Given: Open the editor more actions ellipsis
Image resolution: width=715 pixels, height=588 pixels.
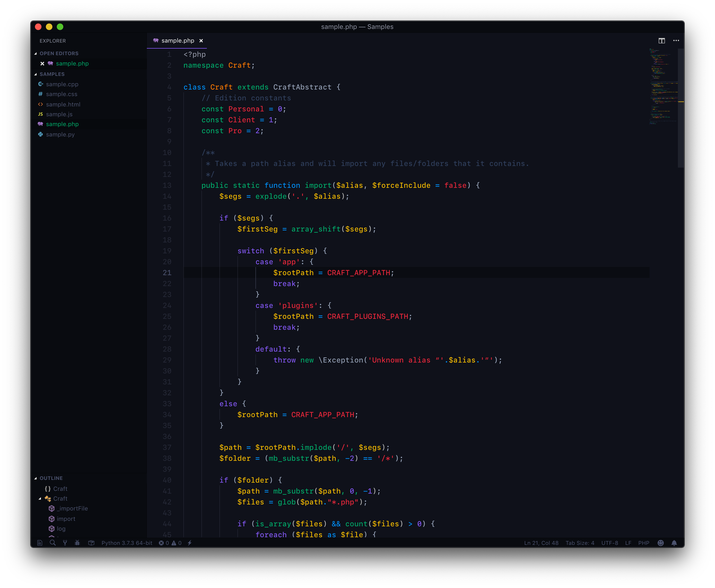Looking at the screenshot, I should click(676, 41).
